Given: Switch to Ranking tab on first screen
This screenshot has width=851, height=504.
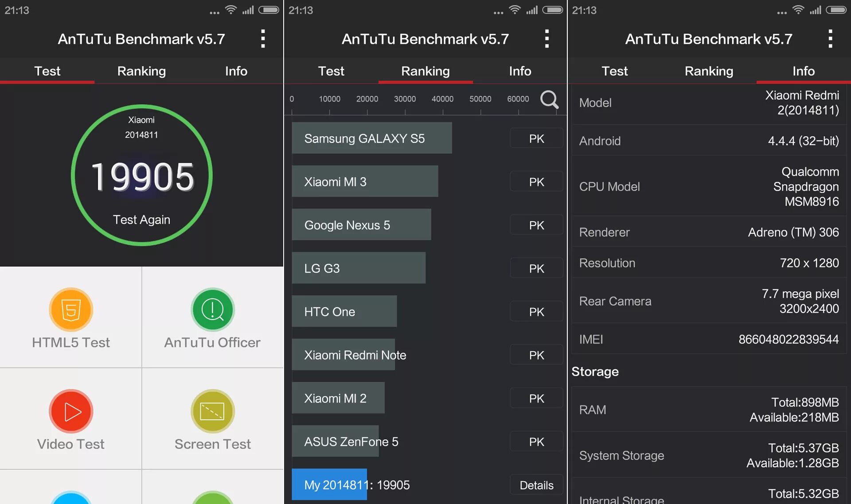Looking at the screenshot, I should point(141,71).
